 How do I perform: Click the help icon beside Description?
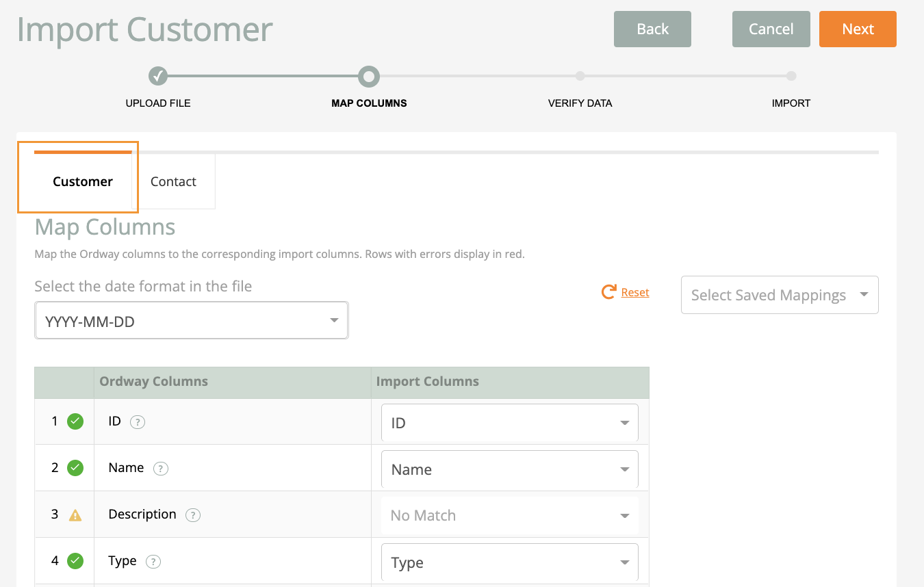194,515
